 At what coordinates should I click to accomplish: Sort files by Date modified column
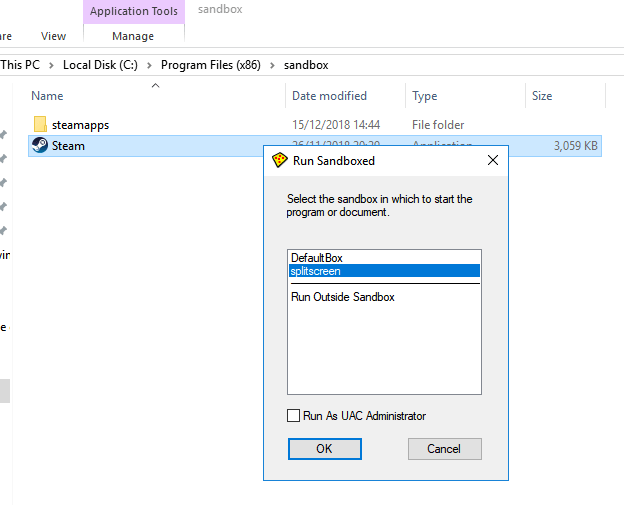coord(329,96)
